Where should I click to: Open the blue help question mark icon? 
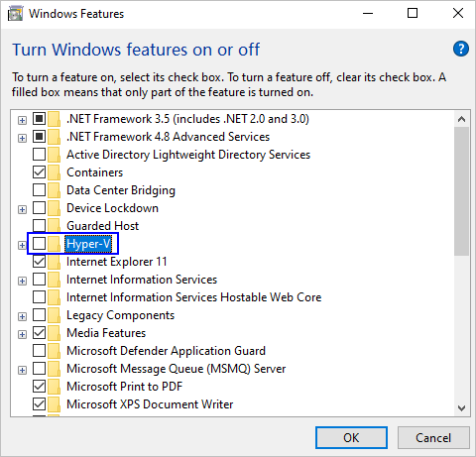coord(461,49)
